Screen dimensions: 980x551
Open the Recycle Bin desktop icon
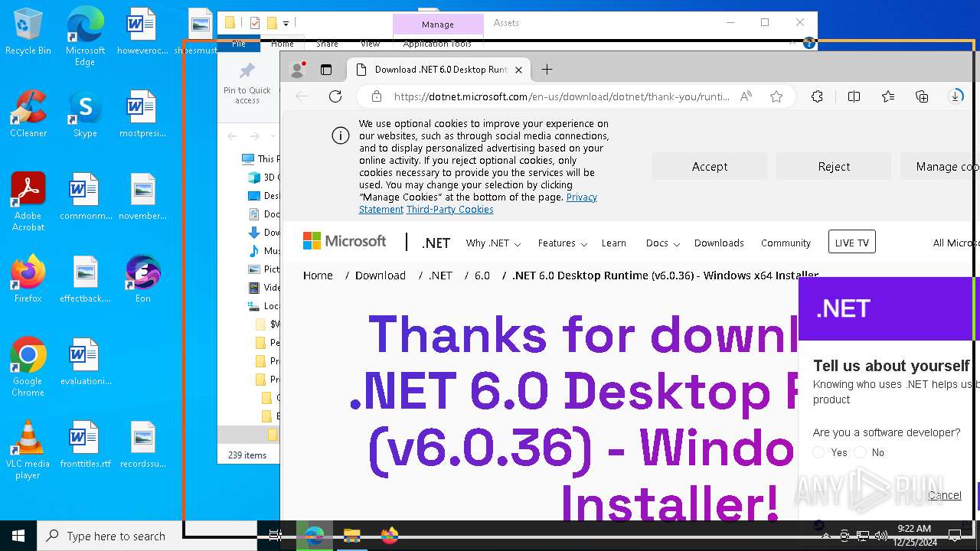(28, 32)
